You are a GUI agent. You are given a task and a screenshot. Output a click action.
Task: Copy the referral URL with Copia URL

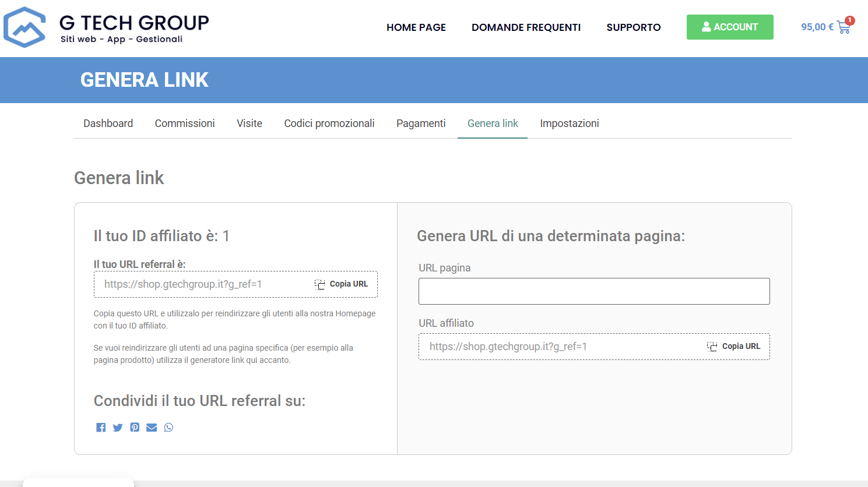[x=342, y=284]
